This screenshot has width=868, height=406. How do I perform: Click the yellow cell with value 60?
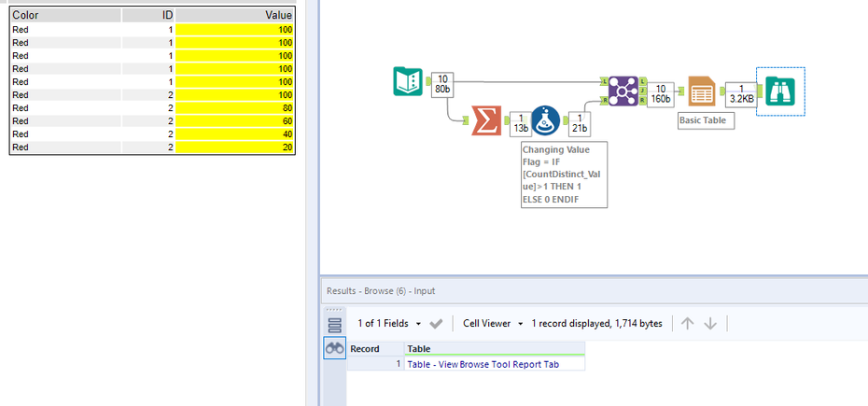(x=234, y=121)
